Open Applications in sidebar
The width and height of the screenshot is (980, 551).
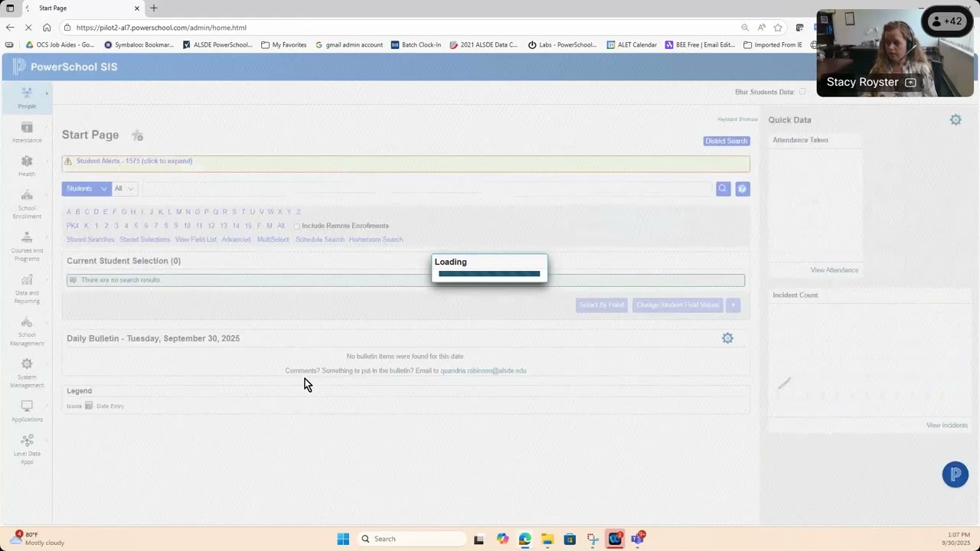pos(27,411)
